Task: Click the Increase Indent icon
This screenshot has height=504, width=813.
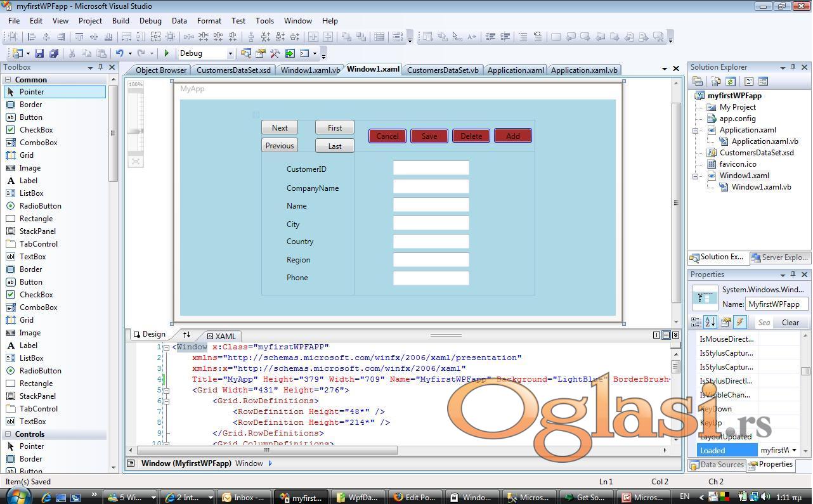Action: tap(505, 37)
